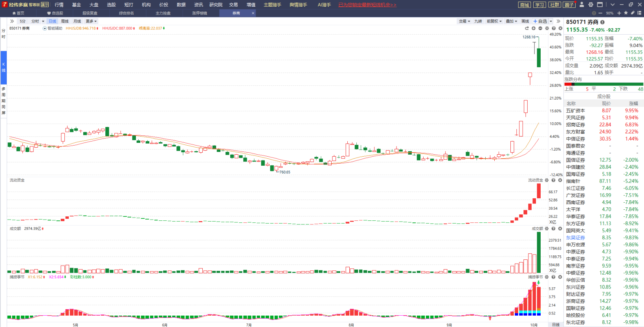Click the home icon tab 首页
The image size is (644, 327).
pos(18,13)
